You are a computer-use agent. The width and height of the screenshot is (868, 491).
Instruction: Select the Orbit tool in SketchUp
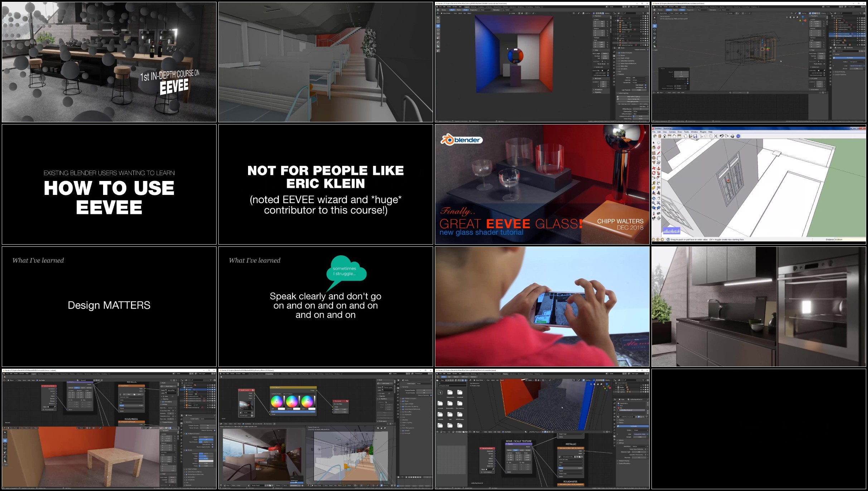(654, 198)
